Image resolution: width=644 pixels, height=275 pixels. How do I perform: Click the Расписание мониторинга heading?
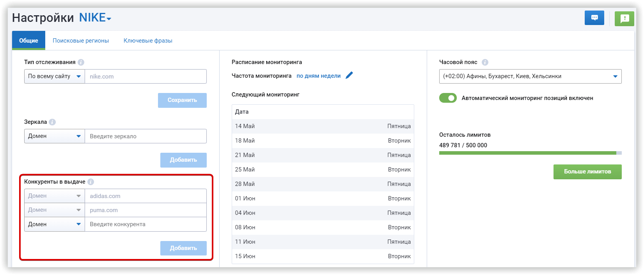click(x=267, y=62)
